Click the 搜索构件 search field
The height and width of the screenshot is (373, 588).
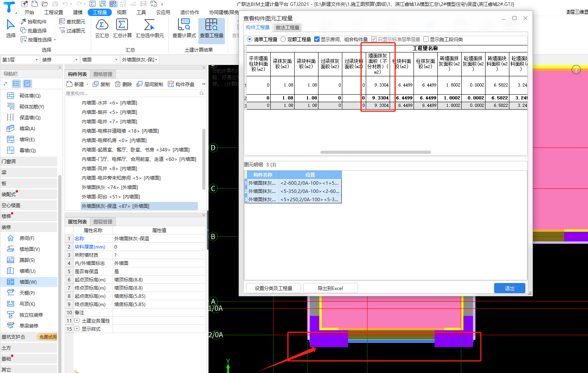135,93
